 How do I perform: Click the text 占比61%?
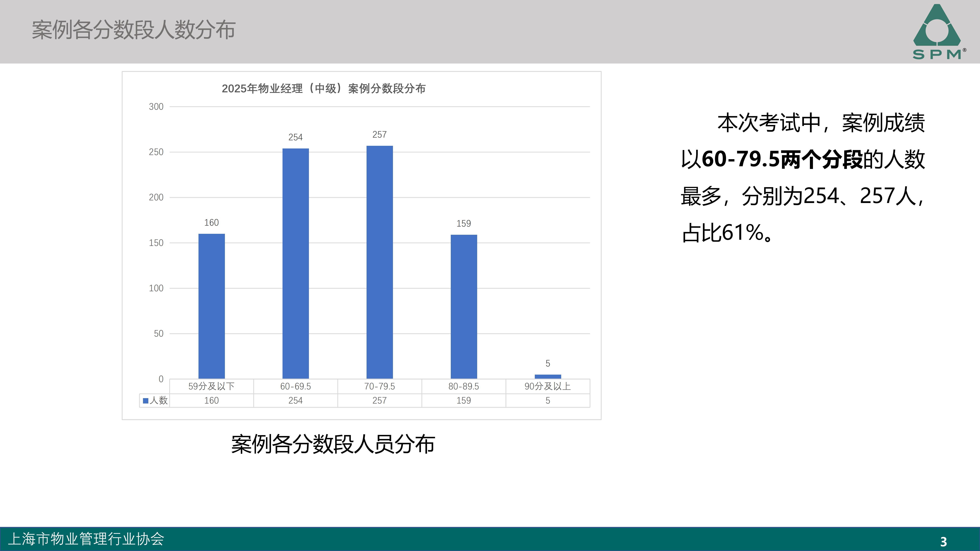(x=723, y=233)
